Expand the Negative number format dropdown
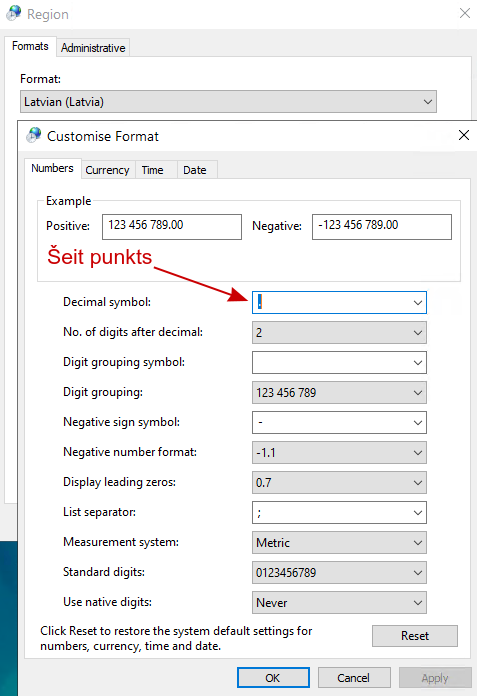 point(339,452)
